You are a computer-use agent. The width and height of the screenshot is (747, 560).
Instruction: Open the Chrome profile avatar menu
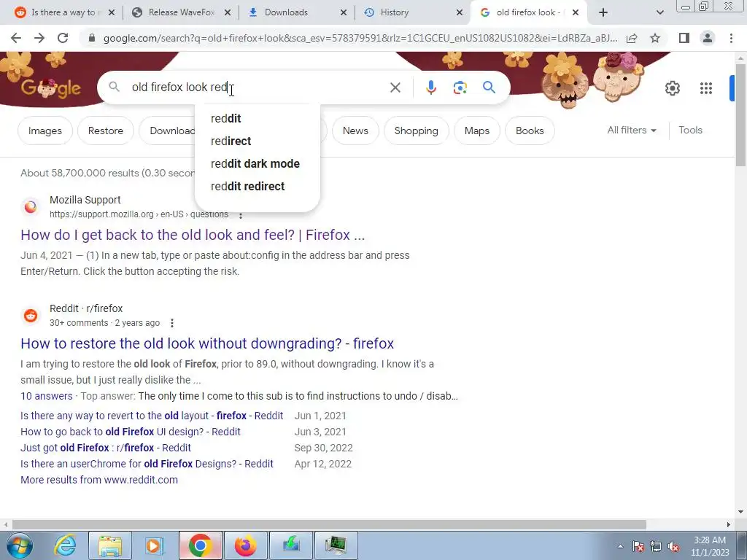708,38
